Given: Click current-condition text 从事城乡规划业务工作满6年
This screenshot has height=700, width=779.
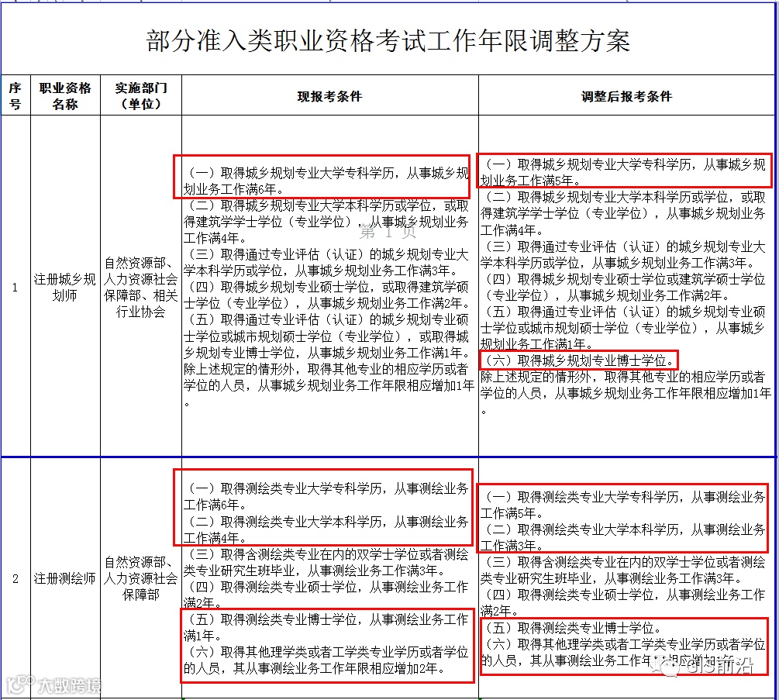Looking at the screenshot, I should pos(326,181).
